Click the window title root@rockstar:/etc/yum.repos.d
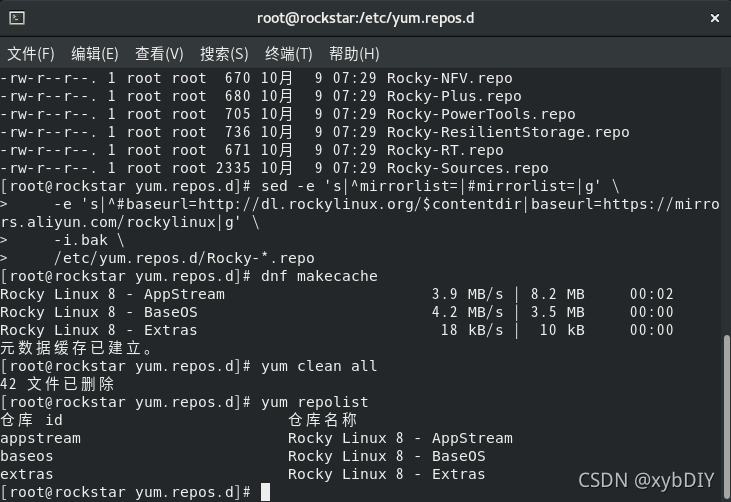This screenshot has height=502, width=731. [x=366, y=17]
